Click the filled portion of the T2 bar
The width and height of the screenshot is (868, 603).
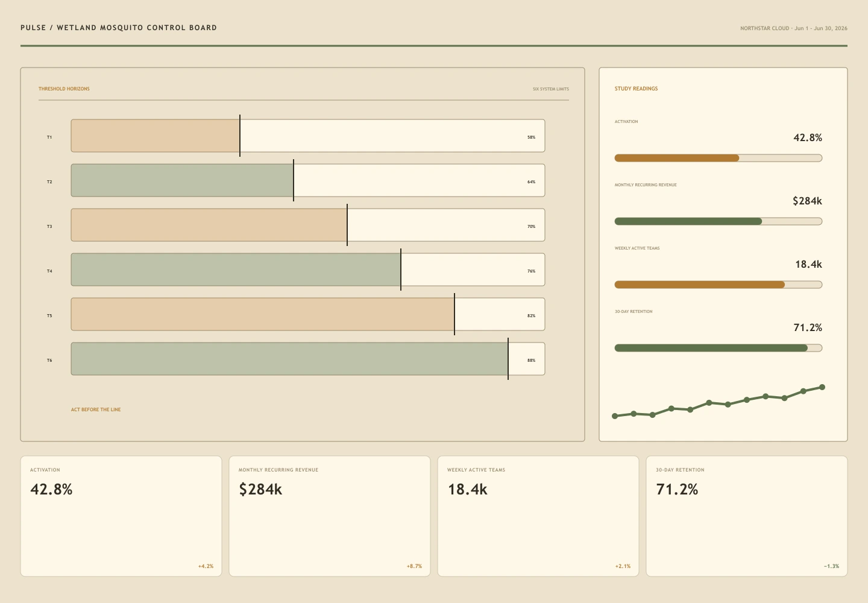click(182, 180)
